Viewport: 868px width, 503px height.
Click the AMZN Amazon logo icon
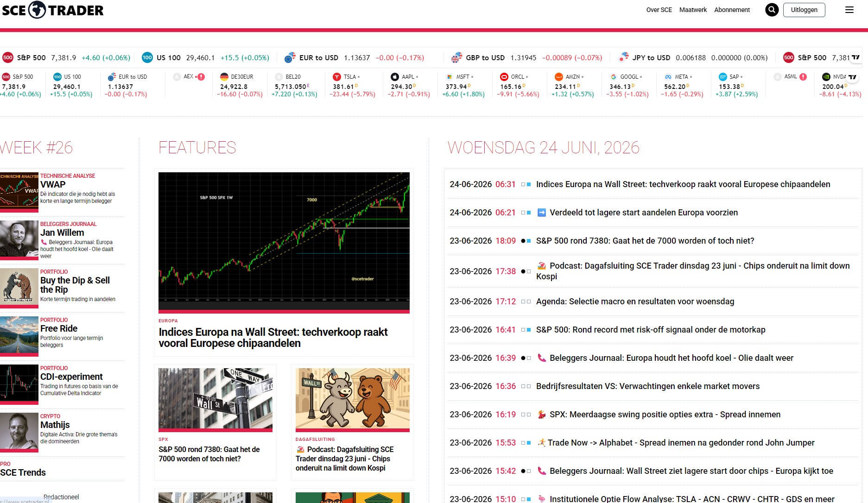(559, 77)
